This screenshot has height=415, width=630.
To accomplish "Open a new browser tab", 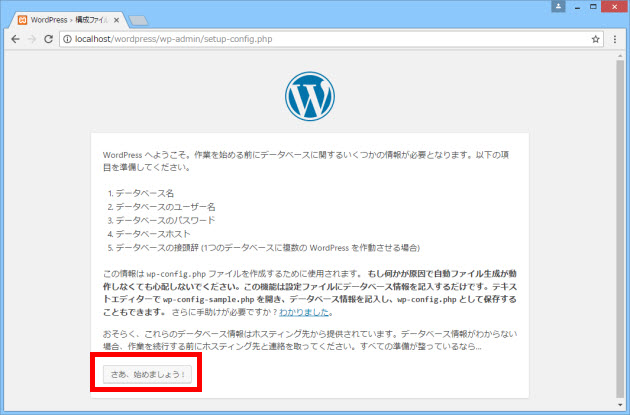I will [139, 20].
